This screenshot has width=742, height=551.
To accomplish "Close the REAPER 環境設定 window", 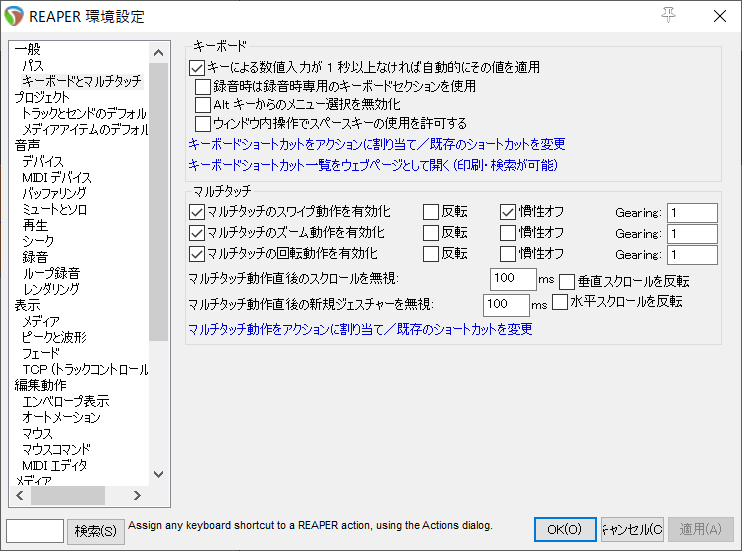I will pyautogui.click(x=720, y=16).
